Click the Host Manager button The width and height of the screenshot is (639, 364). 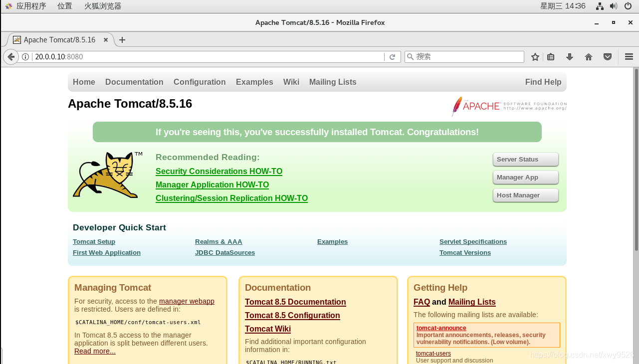(525, 195)
